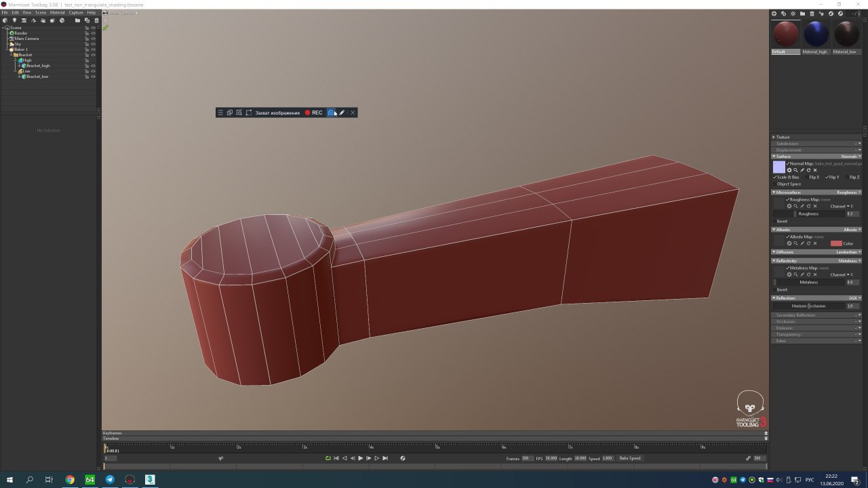This screenshot has height=488, width=868.
Task: Open Chrome from the taskbar
Action: (x=70, y=480)
